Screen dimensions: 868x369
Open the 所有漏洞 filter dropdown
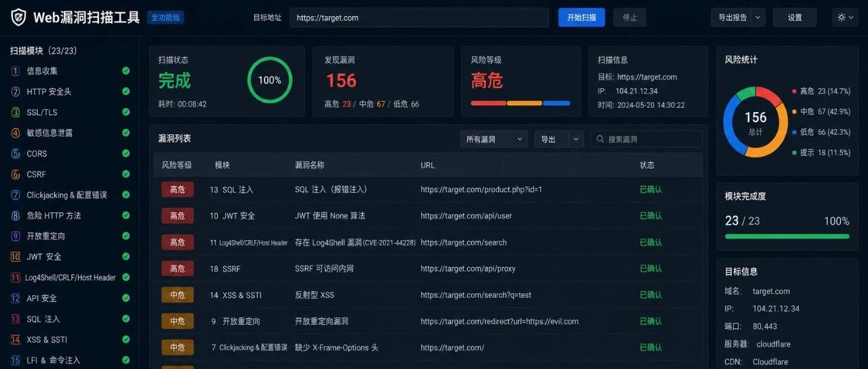pyautogui.click(x=494, y=139)
